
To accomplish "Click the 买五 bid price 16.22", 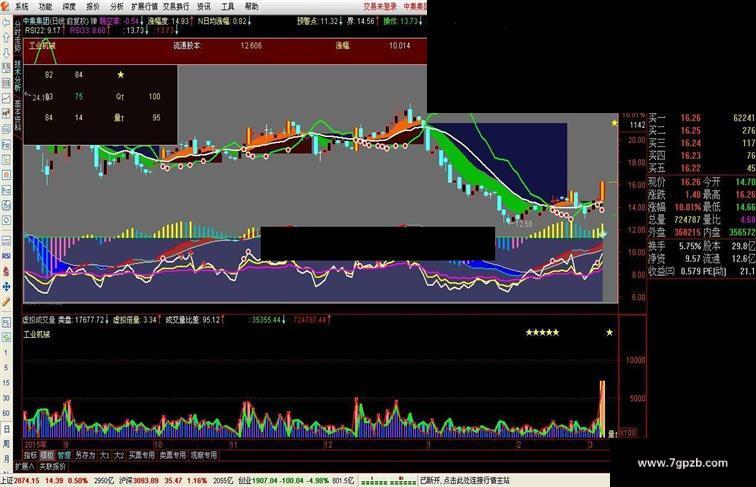I will [x=690, y=168].
